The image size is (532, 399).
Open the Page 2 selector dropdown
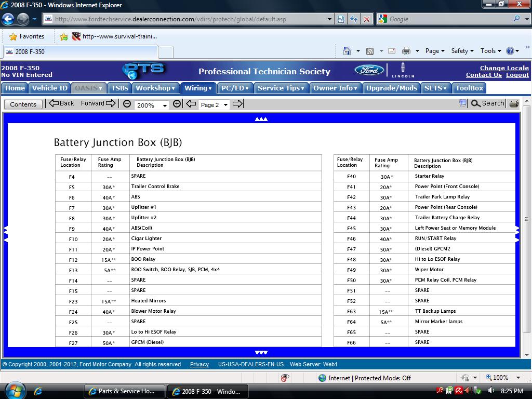coord(225,105)
